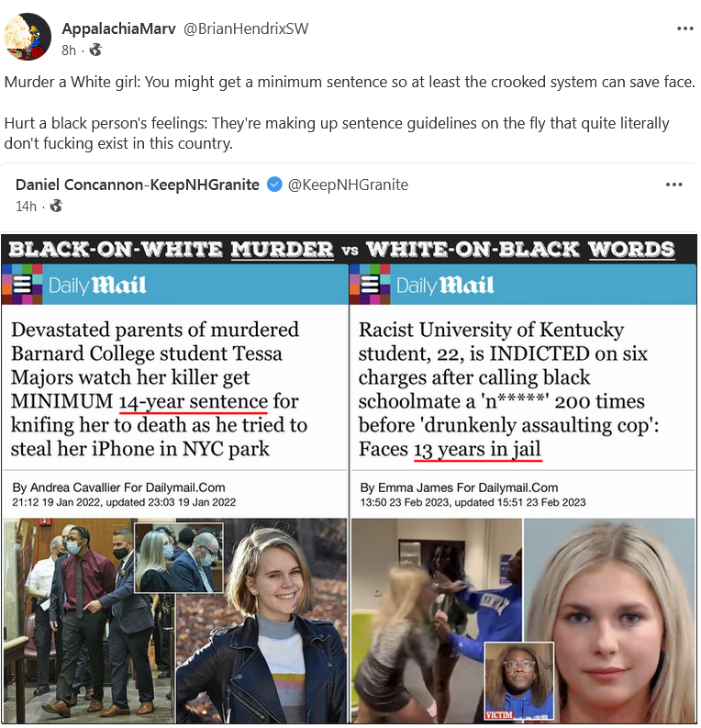Open the AppalachiaMarv display name

[x=118, y=28]
